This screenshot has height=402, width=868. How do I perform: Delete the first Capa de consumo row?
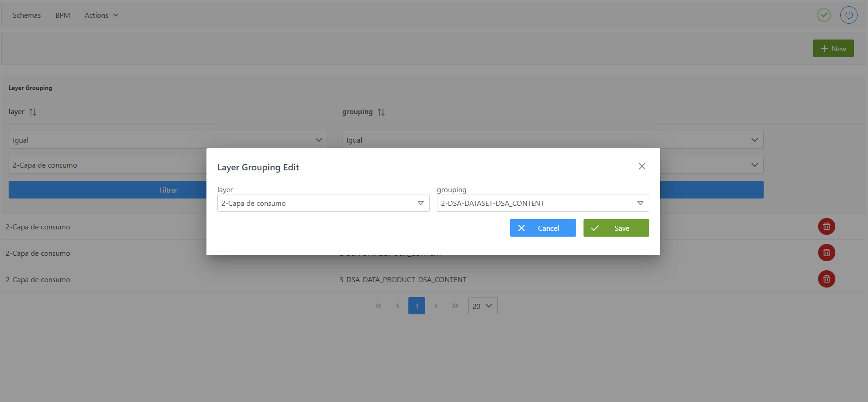[x=826, y=227]
